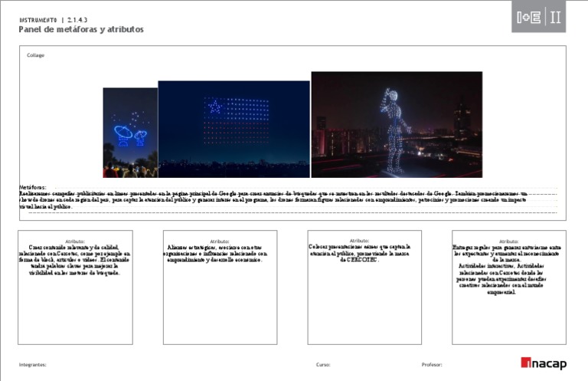588x381 pixels.
Task: Click the Integrantes field
Action: pos(33,365)
